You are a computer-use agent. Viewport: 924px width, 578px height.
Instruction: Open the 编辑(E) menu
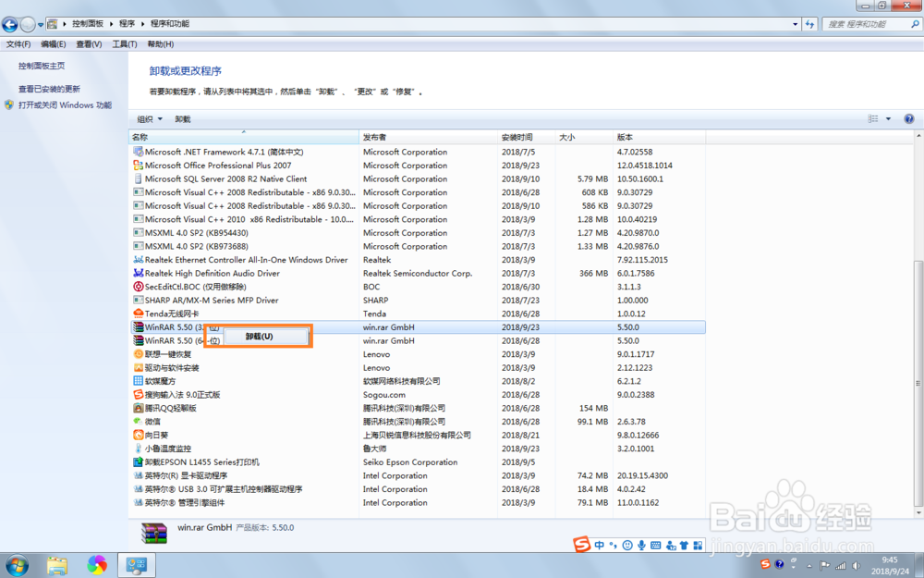pyautogui.click(x=53, y=44)
